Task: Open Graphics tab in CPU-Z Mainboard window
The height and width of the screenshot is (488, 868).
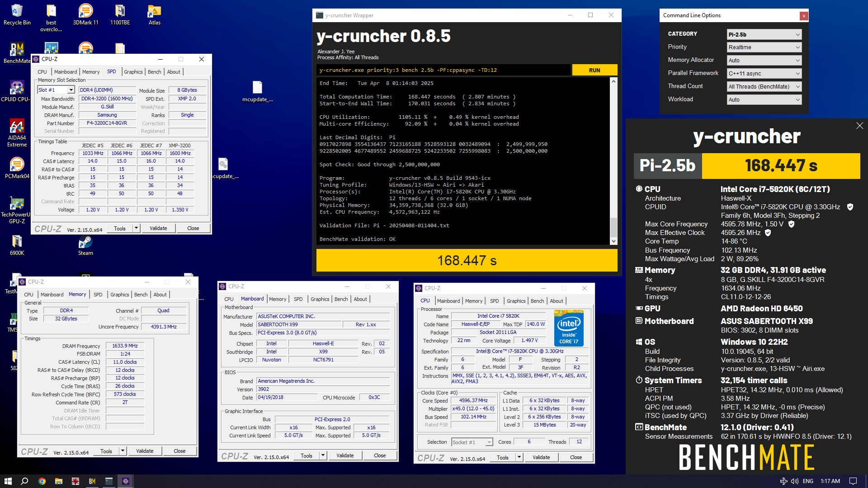Action: 320,299
